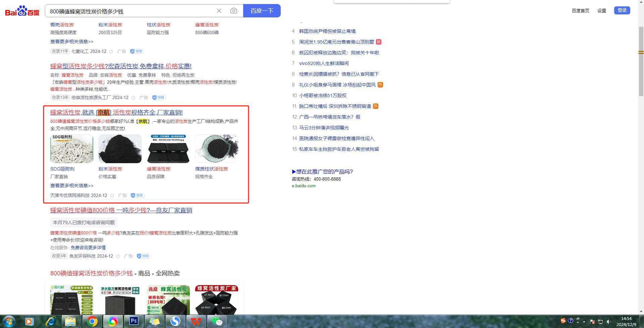Click the 保障 badge next to 天津市优信网络科技

point(138,195)
